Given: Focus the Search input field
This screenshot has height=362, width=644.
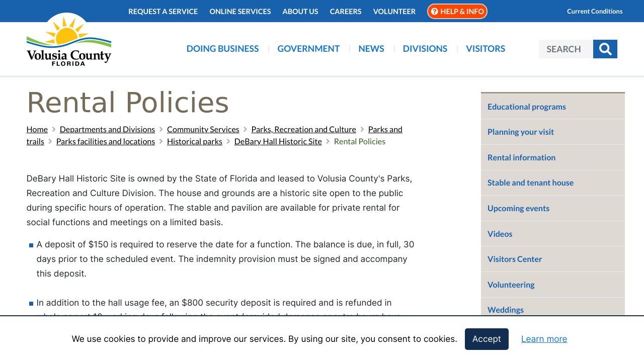Looking at the screenshot, I should click(x=566, y=49).
